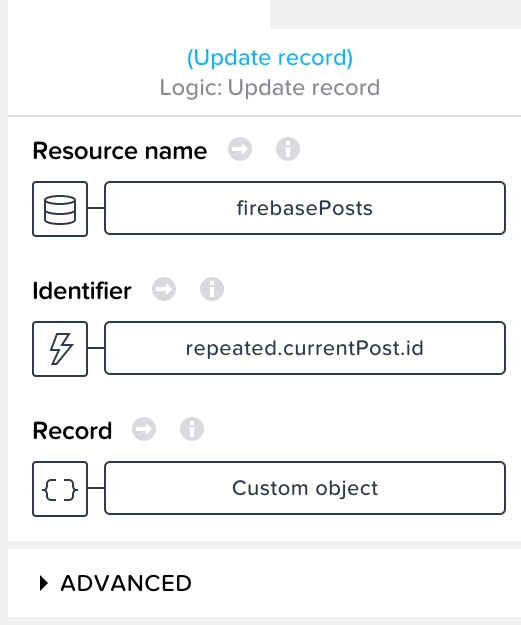Click the Record label
The image size is (521, 625).
(72, 431)
